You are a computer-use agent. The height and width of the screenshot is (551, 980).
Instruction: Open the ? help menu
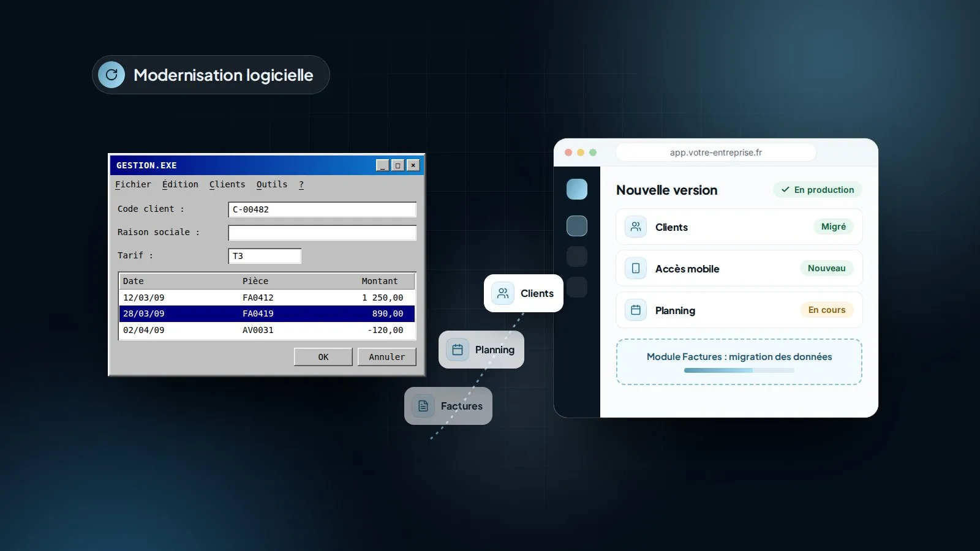(301, 184)
